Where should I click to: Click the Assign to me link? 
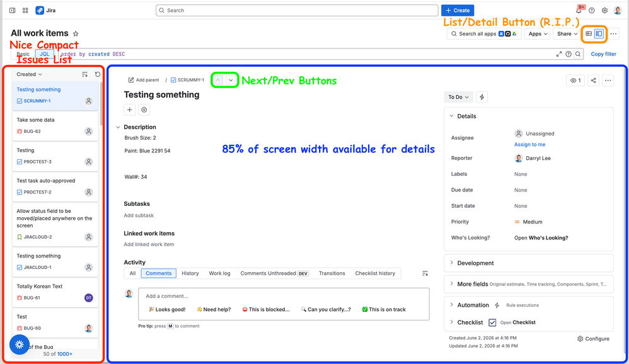[x=529, y=144]
